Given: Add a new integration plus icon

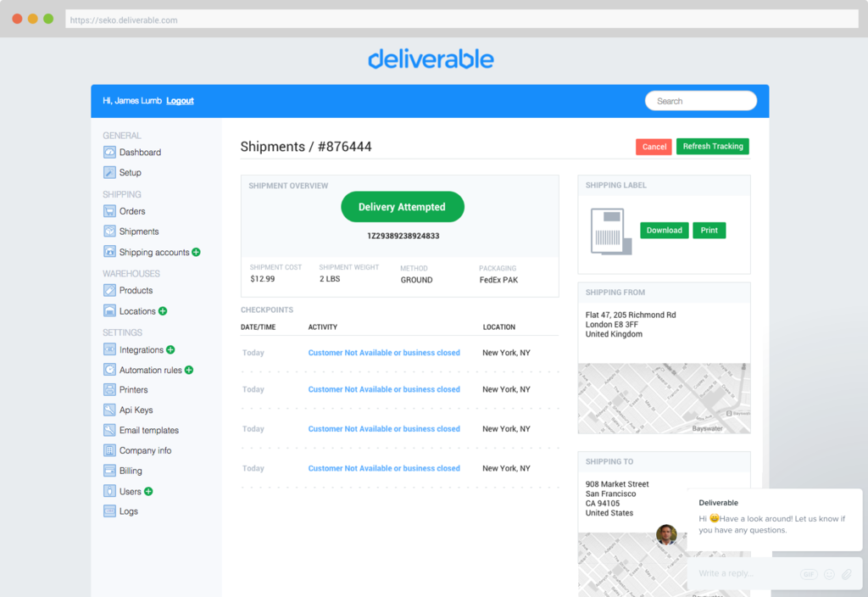Looking at the screenshot, I should [x=170, y=349].
